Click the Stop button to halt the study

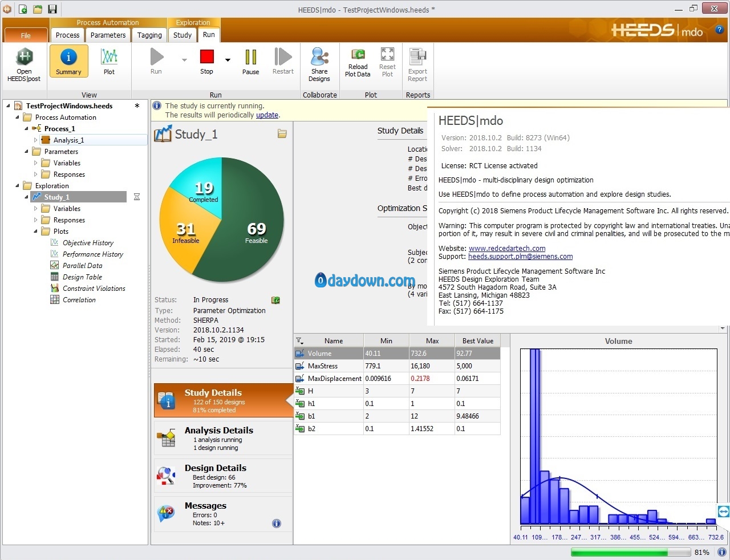(206, 62)
